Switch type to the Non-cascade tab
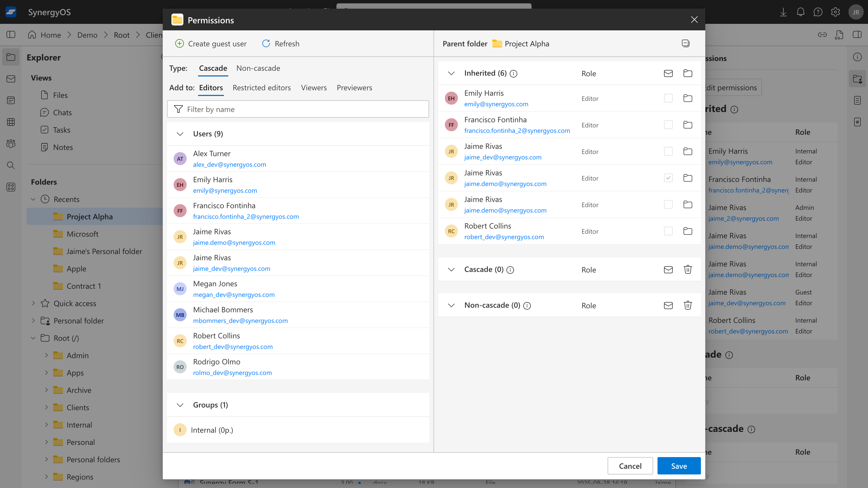Image resolution: width=868 pixels, height=488 pixels. coord(258,68)
